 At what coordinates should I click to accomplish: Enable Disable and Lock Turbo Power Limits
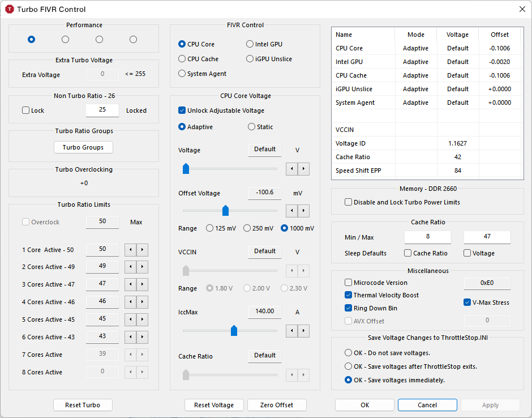349,202
